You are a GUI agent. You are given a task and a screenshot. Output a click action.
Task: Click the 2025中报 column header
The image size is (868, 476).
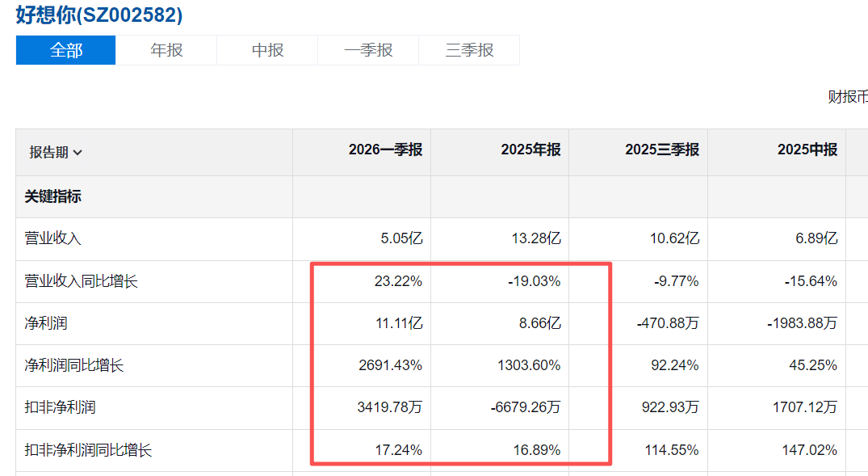pos(807,150)
